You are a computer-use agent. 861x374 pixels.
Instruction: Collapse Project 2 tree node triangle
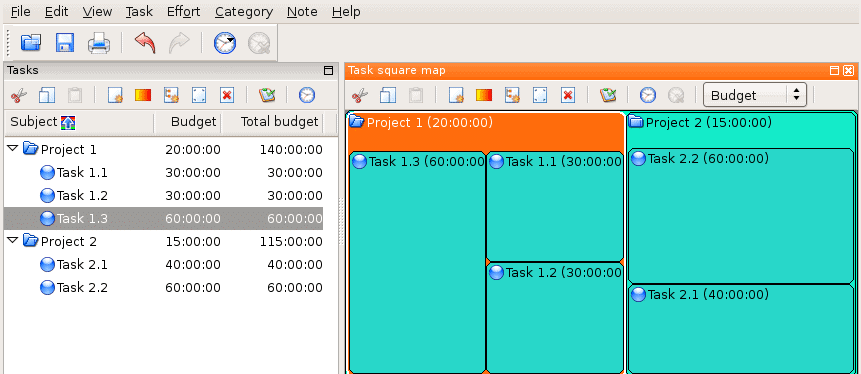pos(13,240)
